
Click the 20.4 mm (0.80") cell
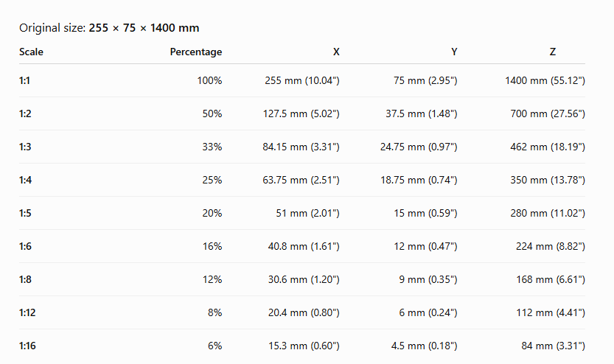pyautogui.click(x=304, y=312)
